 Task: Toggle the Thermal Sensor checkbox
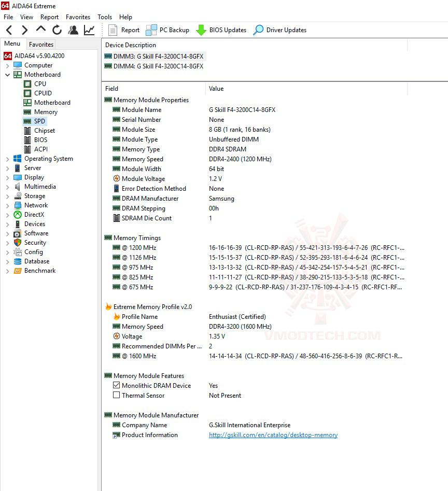click(x=117, y=395)
